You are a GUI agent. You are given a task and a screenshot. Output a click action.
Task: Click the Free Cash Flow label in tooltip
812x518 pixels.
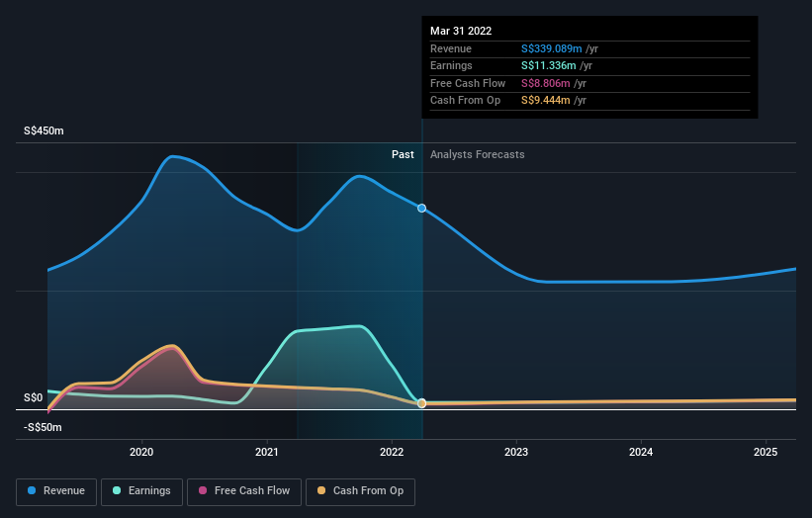[x=468, y=83]
